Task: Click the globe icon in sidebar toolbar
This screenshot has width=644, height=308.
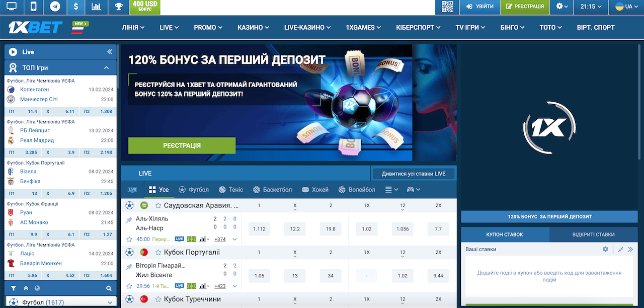Action: click(37, 288)
